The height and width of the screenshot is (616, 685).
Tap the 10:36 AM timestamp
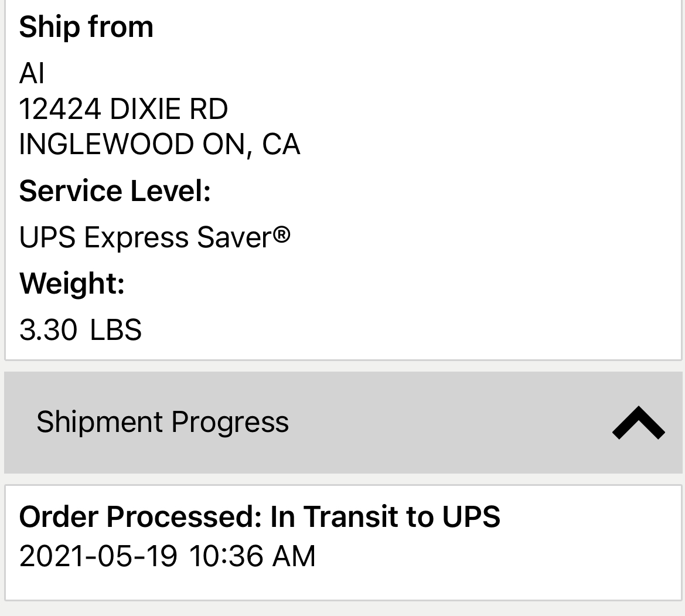(x=252, y=556)
